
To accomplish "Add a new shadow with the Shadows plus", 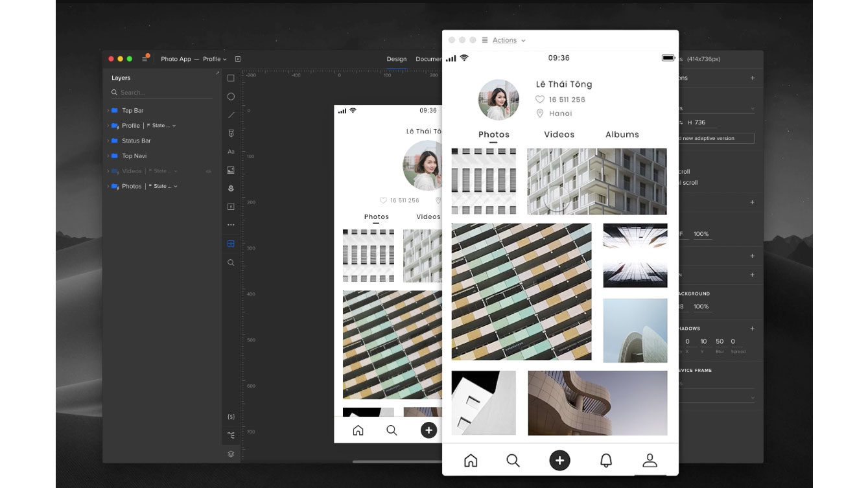I will click(752, 329).
